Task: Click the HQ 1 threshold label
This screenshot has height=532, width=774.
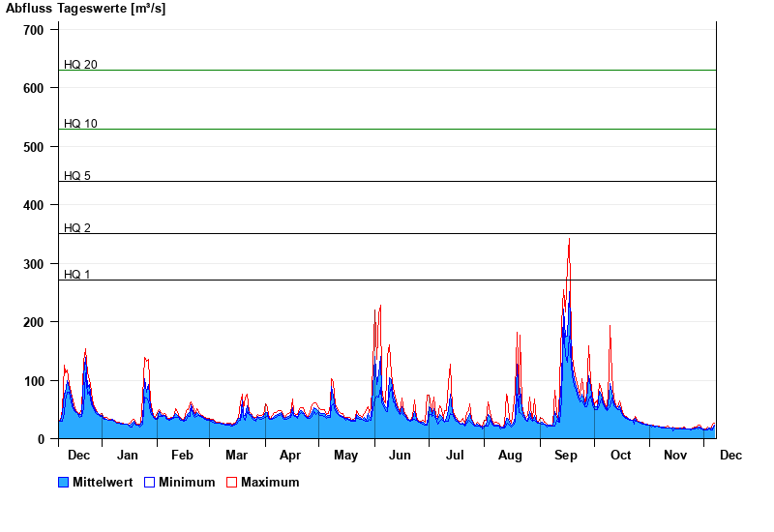Action: (x=77, y=275)
